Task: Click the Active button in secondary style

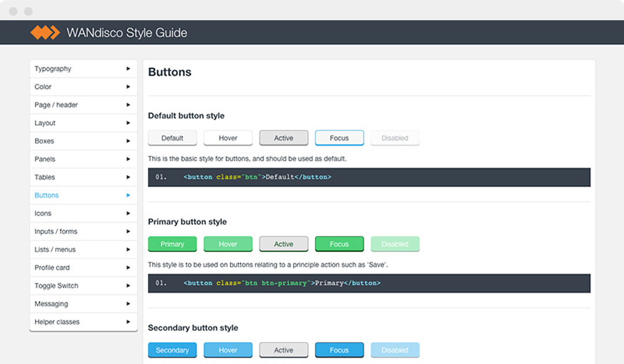Action: point(284,350)
